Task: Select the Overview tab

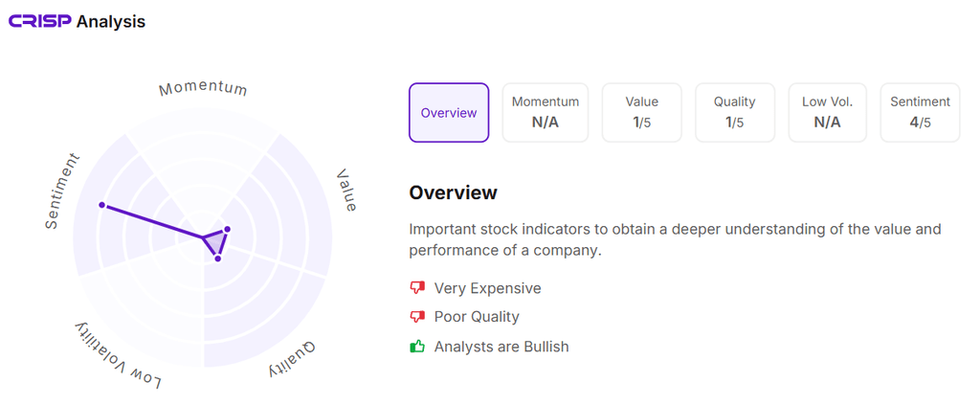Action: (449, 113)
